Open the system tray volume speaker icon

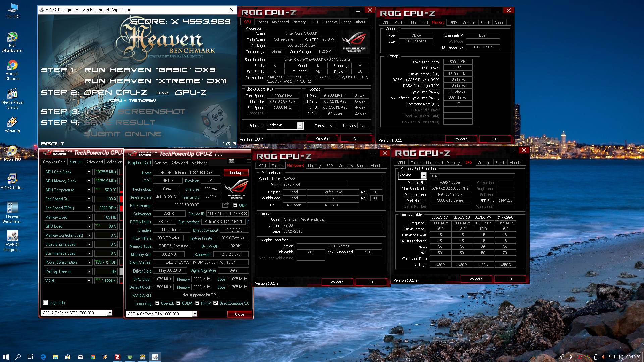click(620, 357)
